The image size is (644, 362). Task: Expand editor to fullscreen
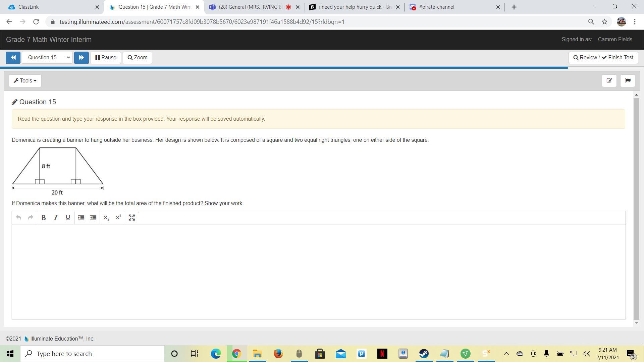132,218
